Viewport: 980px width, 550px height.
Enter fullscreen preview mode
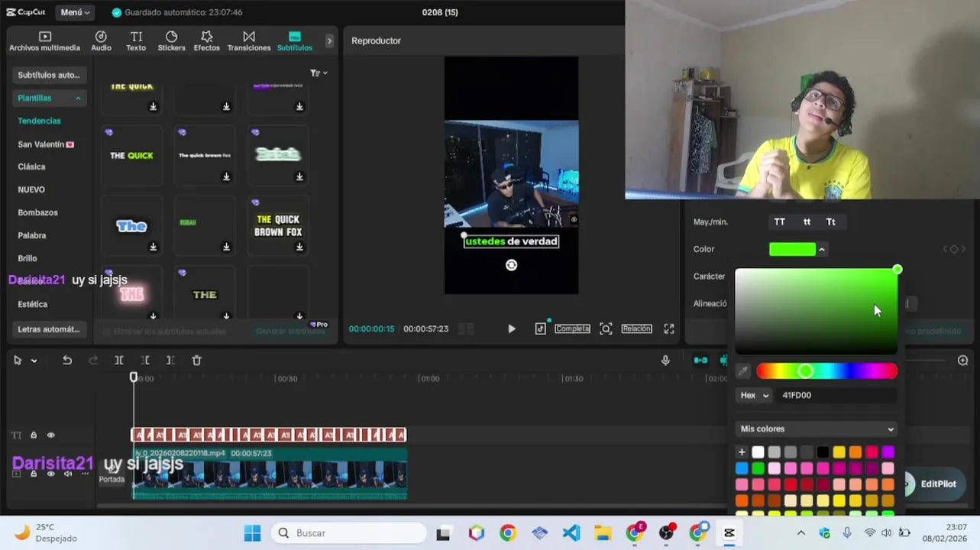(669, 328)
